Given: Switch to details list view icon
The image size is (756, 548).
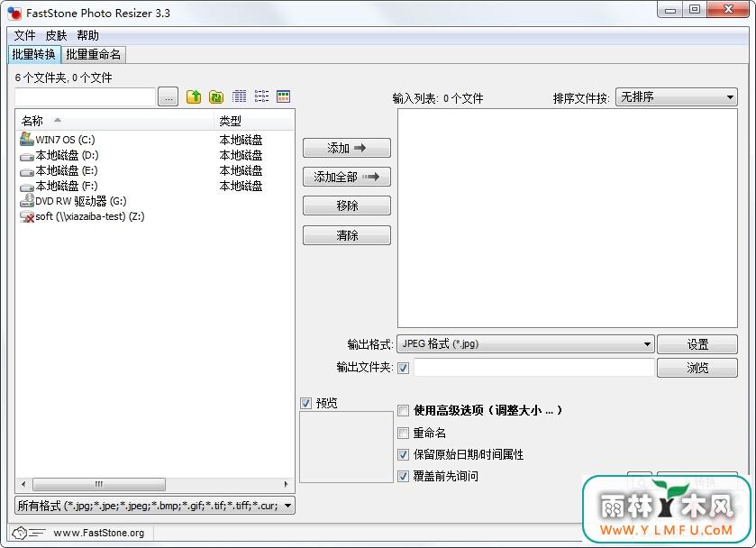Looking at the screenshot, I should [239, 96].
